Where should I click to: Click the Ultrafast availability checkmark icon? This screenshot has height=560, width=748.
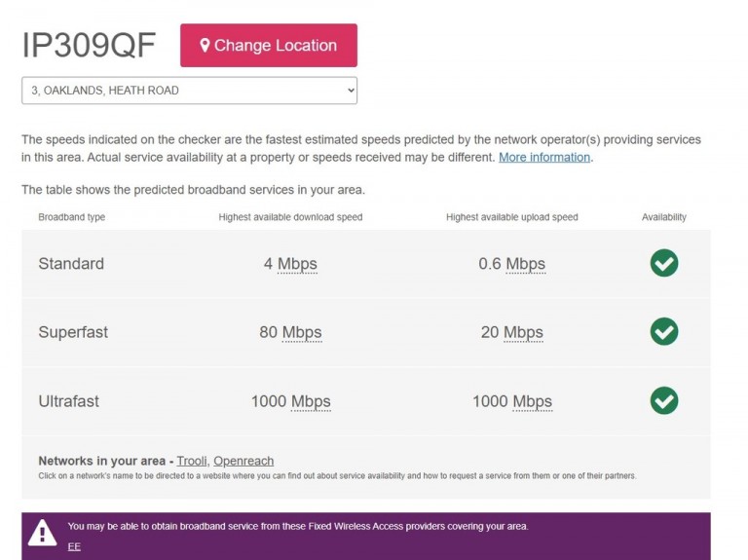pyautogui.click(x=664, y=400)
